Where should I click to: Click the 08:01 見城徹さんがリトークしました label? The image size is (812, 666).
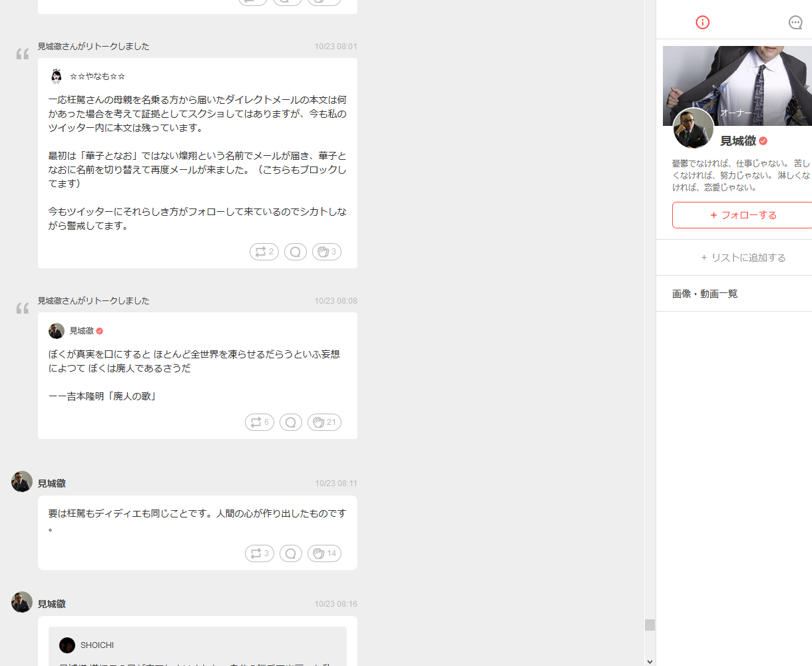point(94,47)
